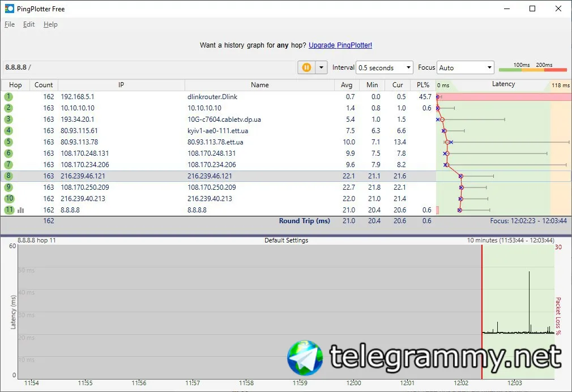Click the Latency graph column header
This screenshot has height=392, width=572.
pos(503,84)
